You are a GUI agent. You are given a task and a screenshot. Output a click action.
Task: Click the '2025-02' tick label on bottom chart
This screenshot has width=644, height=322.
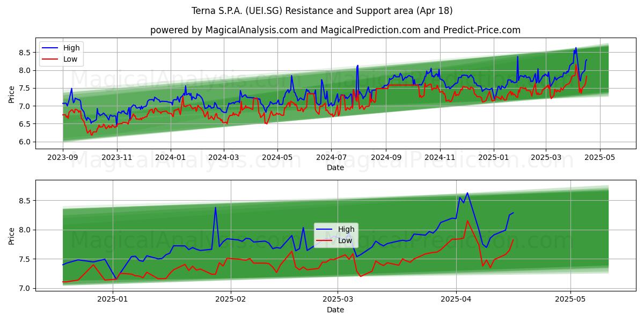pos(231,299)
